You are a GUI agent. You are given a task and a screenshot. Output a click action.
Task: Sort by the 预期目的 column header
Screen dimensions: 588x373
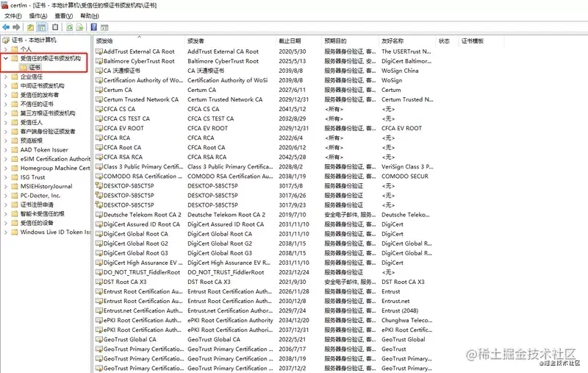tap(351, 40)
